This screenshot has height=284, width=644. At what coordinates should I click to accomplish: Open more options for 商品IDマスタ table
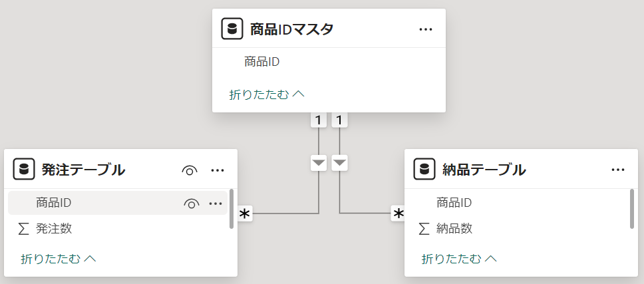[x=426, y=29]
